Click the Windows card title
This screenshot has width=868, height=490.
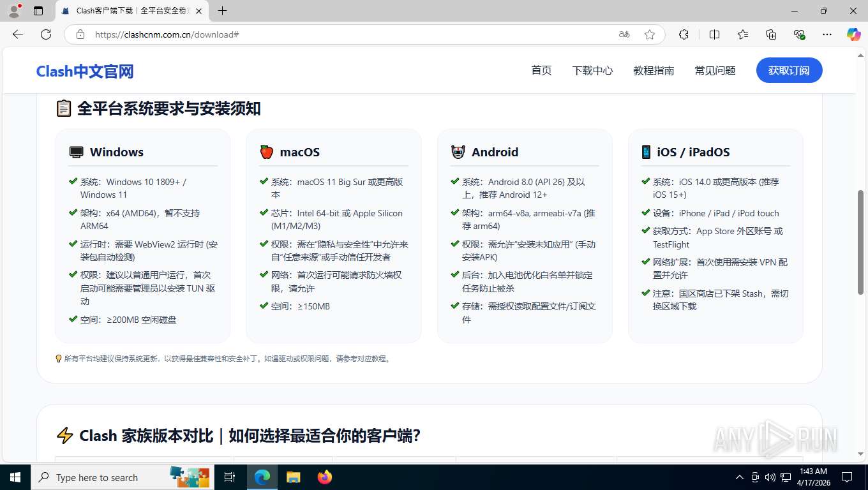[117, 152]
